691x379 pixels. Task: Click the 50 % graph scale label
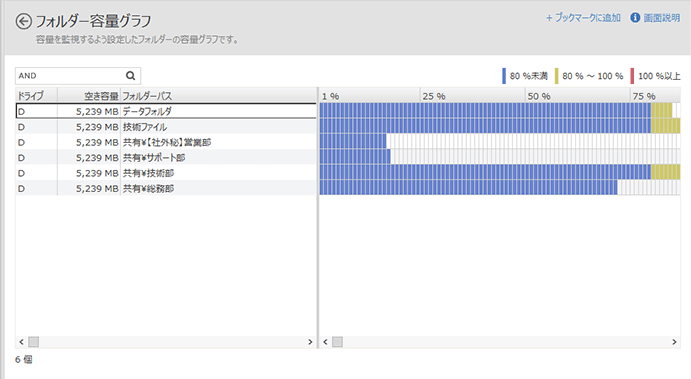(x=539, y=96)
